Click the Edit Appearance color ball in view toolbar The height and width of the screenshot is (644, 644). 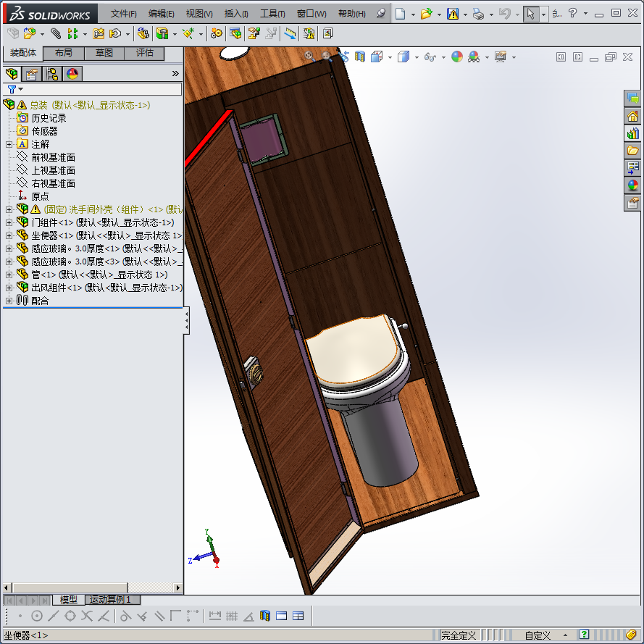click(x=457, y=57)
